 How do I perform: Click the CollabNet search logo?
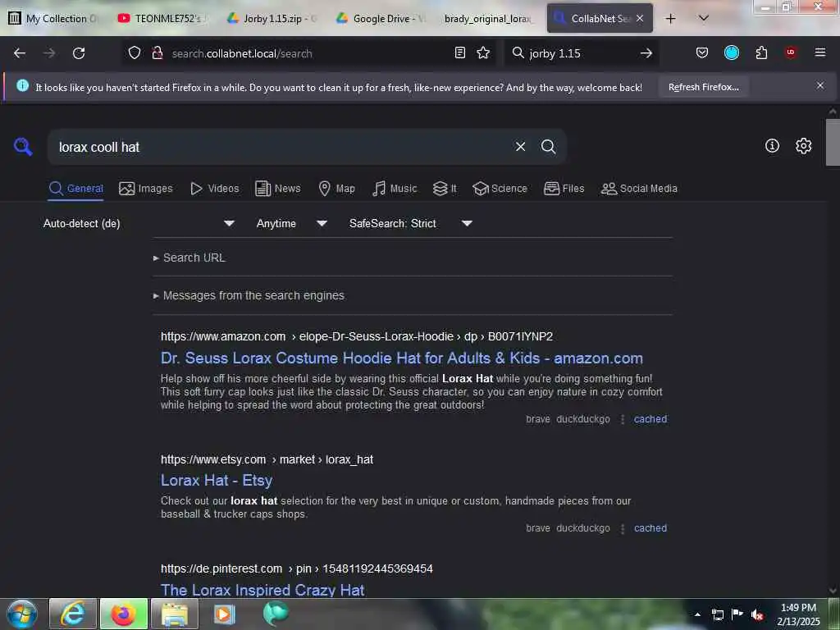pyautogui.click(x=23, y=146)
